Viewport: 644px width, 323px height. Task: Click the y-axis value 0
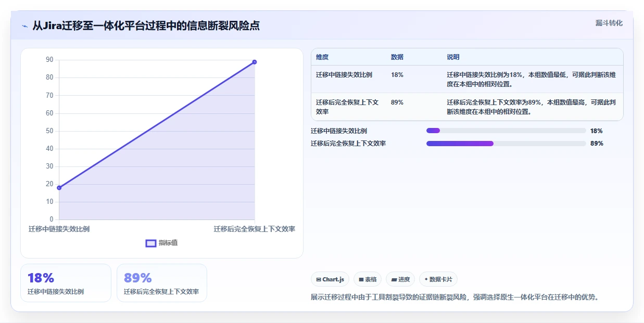point(52,219)
